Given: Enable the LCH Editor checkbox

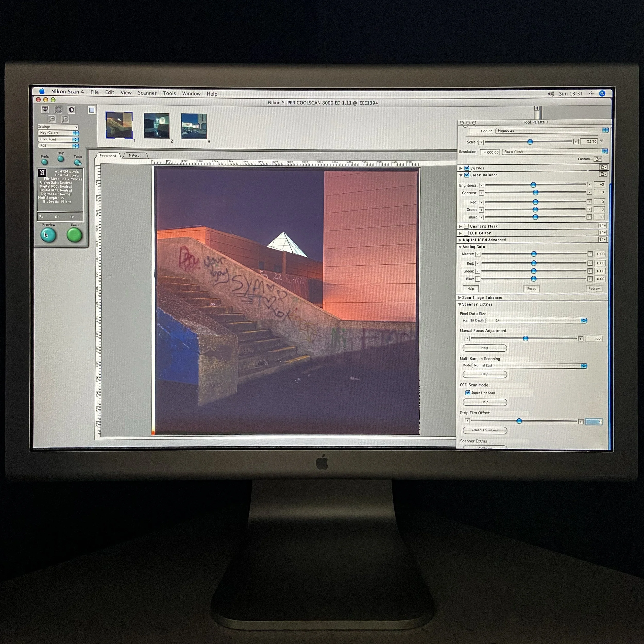Looking at the screenshot, I should [466, 233].
